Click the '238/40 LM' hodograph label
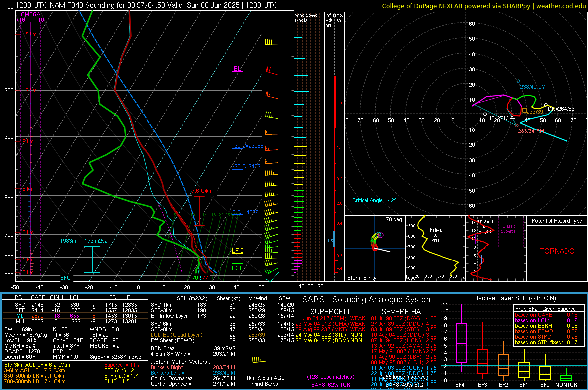 533,87
